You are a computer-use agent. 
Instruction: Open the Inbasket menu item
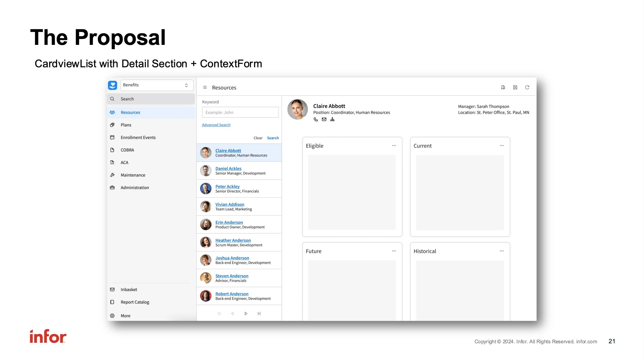129,290
